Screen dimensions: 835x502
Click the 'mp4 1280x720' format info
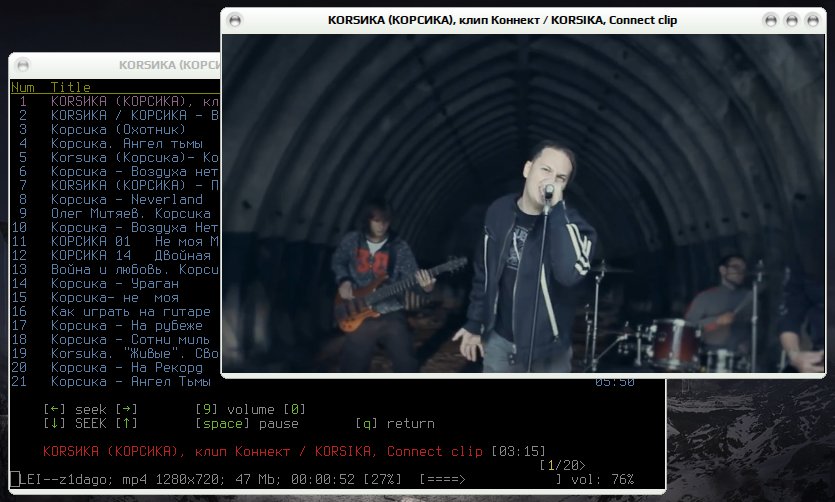click(x=170, y=480)
